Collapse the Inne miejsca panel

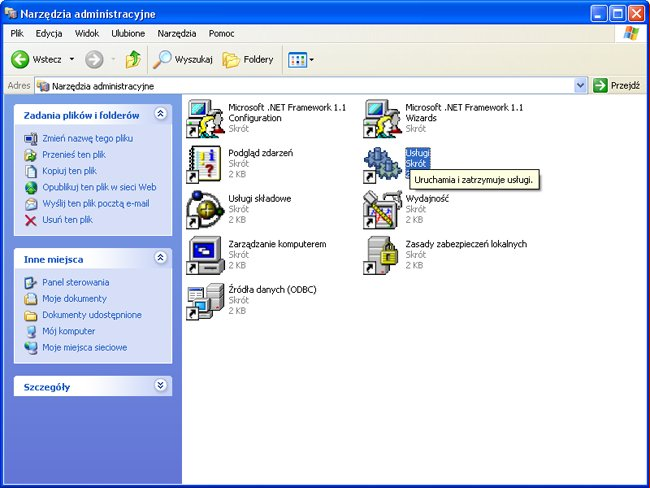coord(160,257)
